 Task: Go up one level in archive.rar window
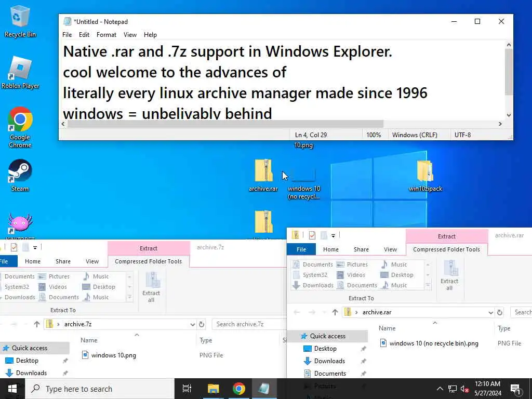[335, 312]
